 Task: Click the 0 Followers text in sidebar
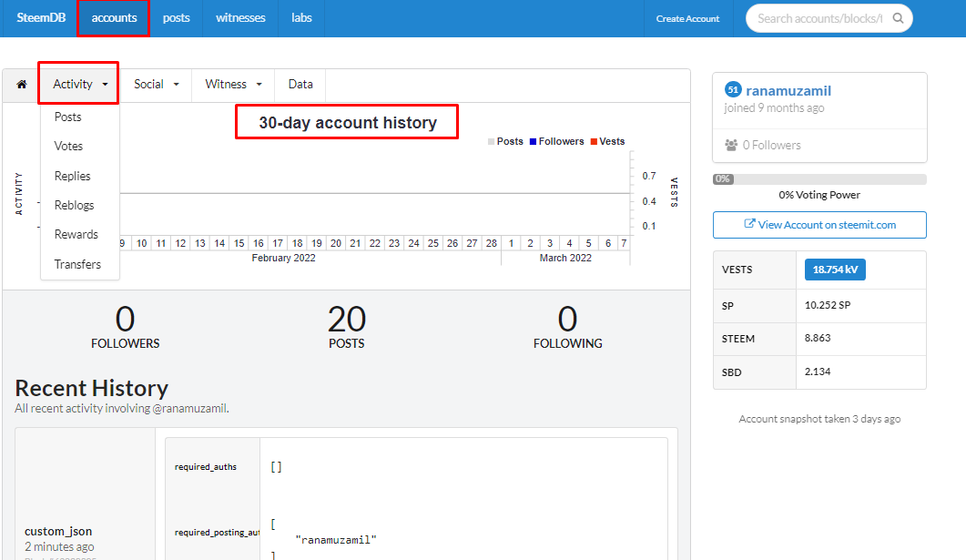[771, 146]
